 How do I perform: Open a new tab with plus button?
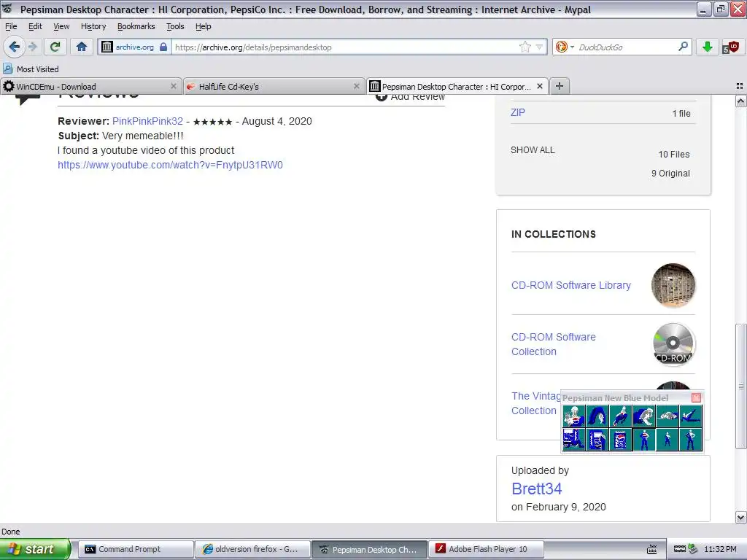pos(560,86)
